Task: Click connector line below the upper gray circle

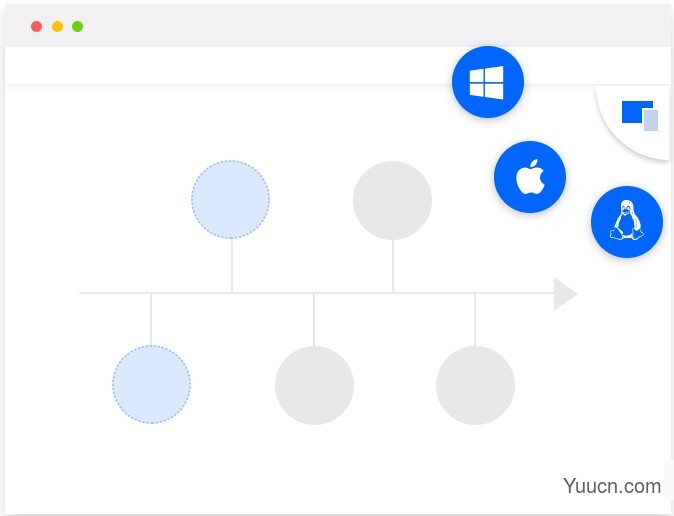Action: [x=393, y=266]
